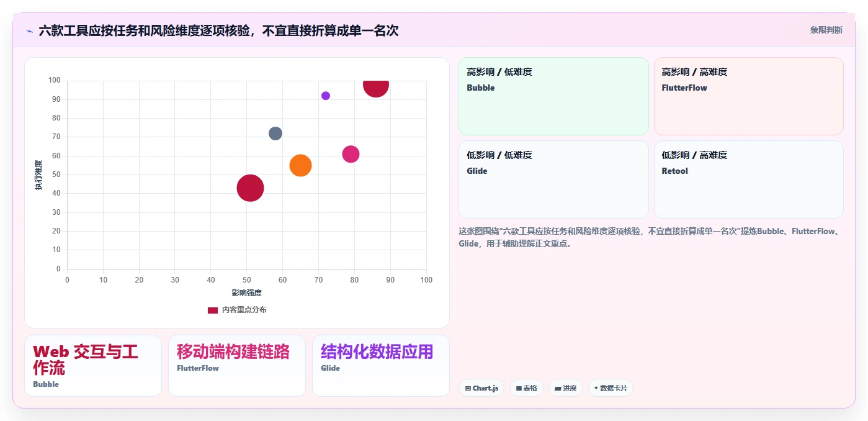Click the 进度 chip icon

pos(558,388)
